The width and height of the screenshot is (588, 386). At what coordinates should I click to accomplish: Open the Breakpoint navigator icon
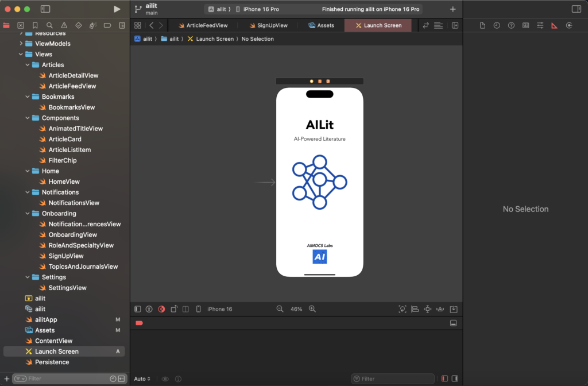point(107,25)
